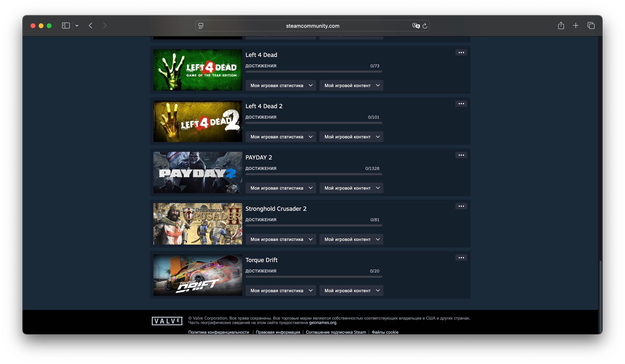Show tab overview icon

tap(591, 26)
